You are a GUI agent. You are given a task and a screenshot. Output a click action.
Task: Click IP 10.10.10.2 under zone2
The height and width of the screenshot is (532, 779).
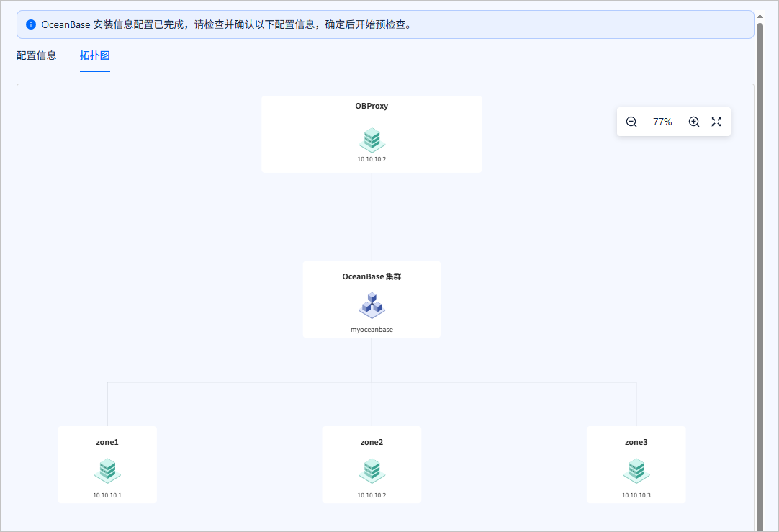point(372,495)
